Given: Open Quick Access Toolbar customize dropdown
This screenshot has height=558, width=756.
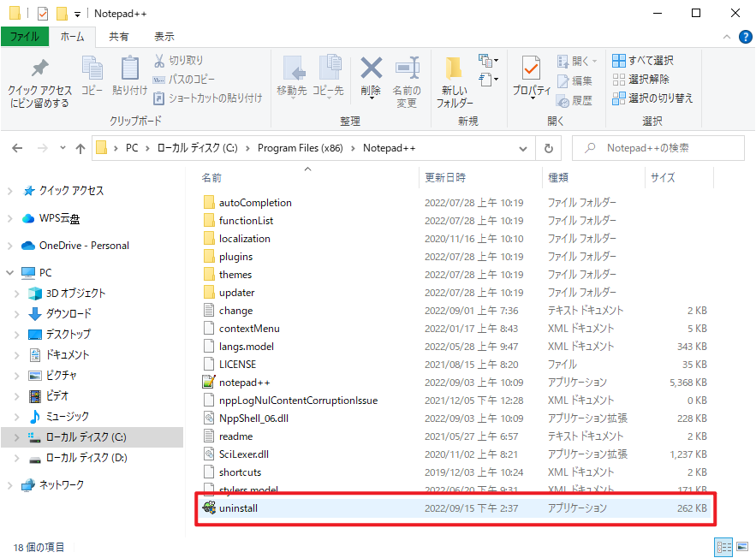Looking at the screenshot, I should point(77,15).
